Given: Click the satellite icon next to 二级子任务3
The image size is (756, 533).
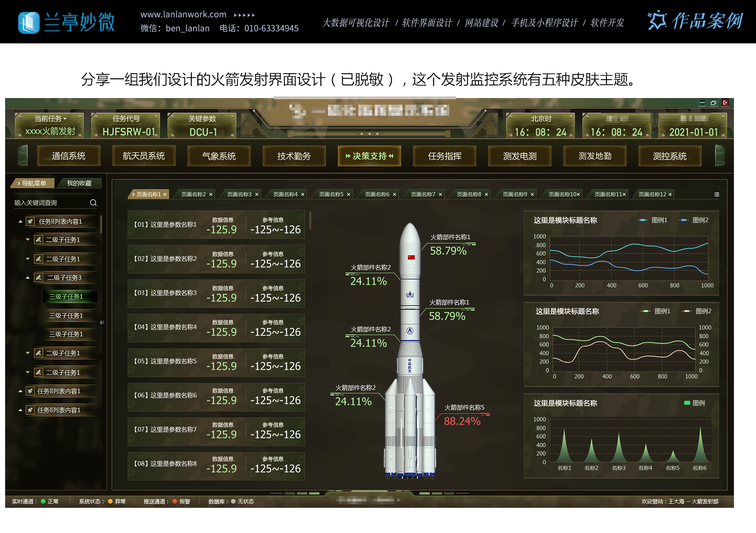Looking at the screenshot, I should pos(39,278).
